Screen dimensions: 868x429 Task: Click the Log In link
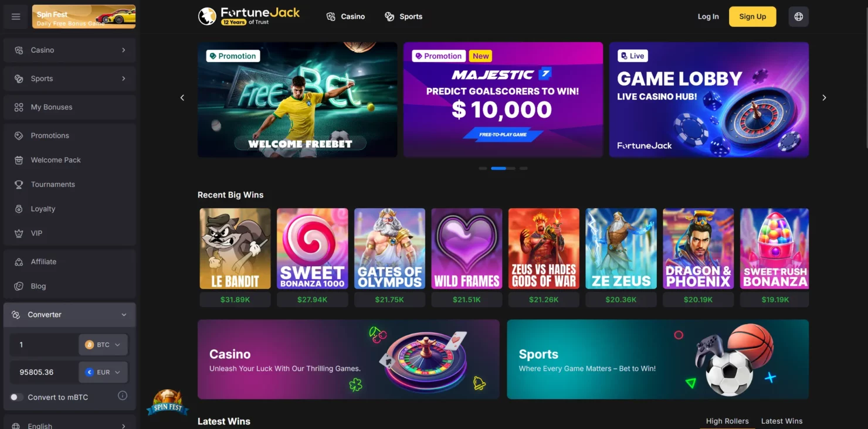click(x=708, y=16)
